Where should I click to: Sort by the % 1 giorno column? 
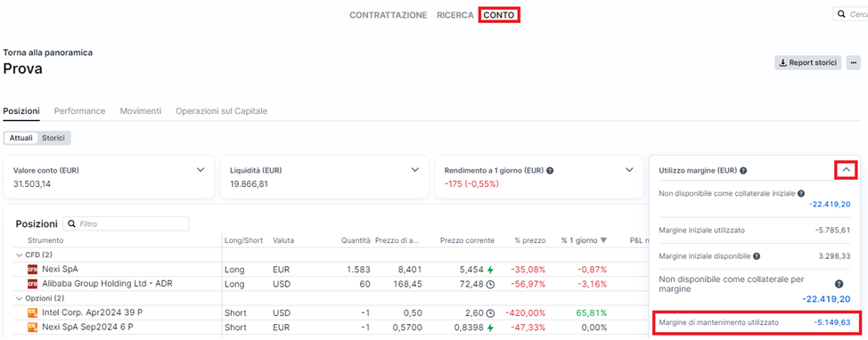tap(584, 240)
